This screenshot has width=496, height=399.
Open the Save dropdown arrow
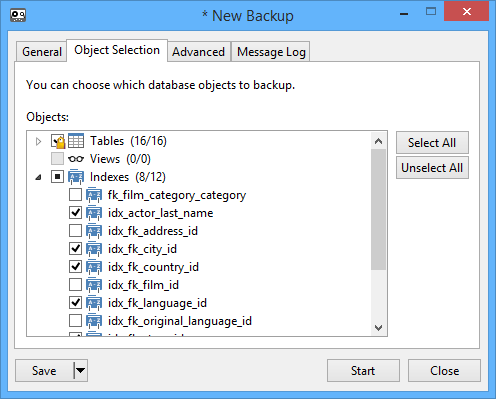tap(80, 370)
